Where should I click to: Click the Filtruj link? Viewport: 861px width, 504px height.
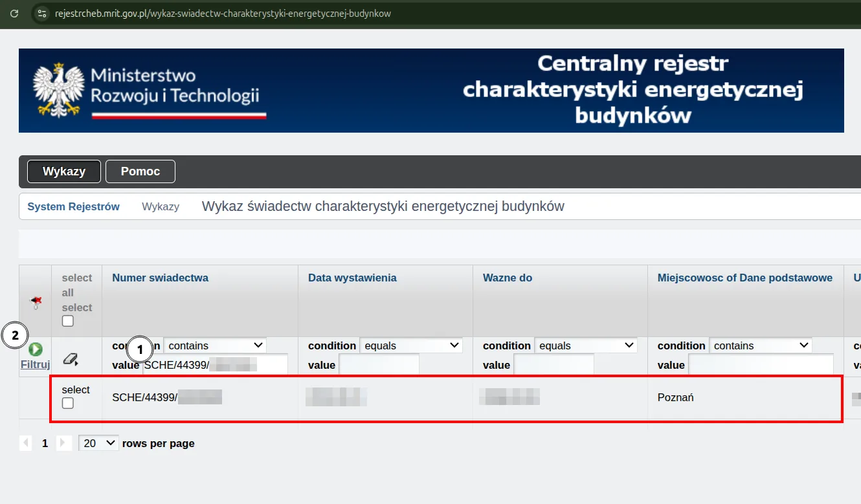click(x=36, y=364)
